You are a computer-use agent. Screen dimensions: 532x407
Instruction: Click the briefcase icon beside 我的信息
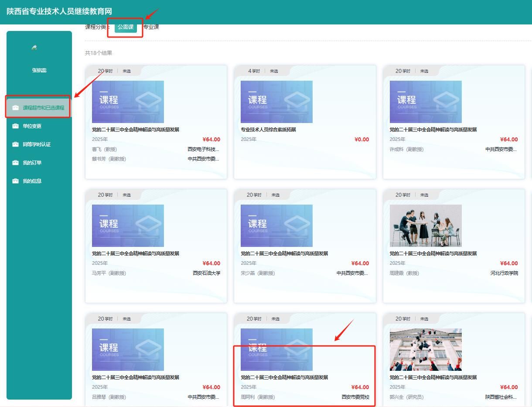point(16,181)
